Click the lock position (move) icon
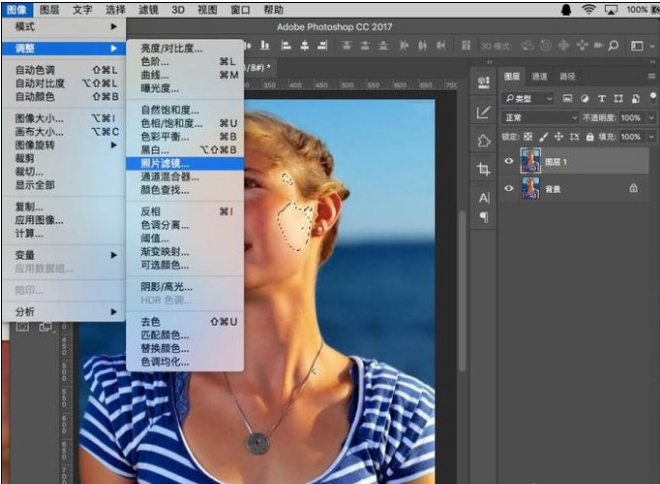 (x=561, y=136)
